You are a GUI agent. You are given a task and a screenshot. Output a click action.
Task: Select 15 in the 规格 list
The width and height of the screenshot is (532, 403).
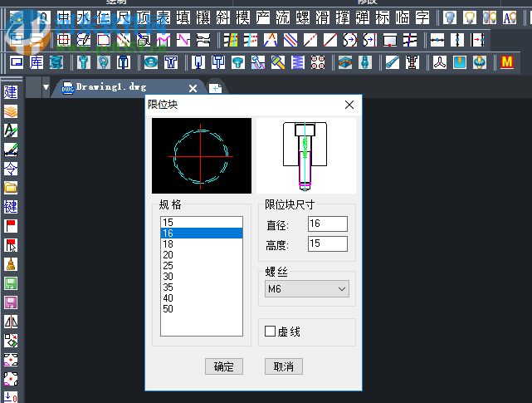pyautogui.click(x=202, y=223)
